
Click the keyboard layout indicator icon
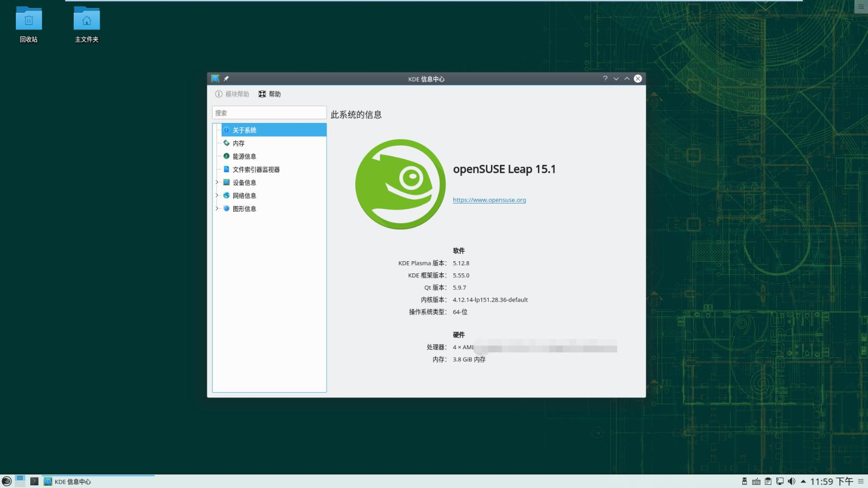pyautogui.click(x=756, y=481)
